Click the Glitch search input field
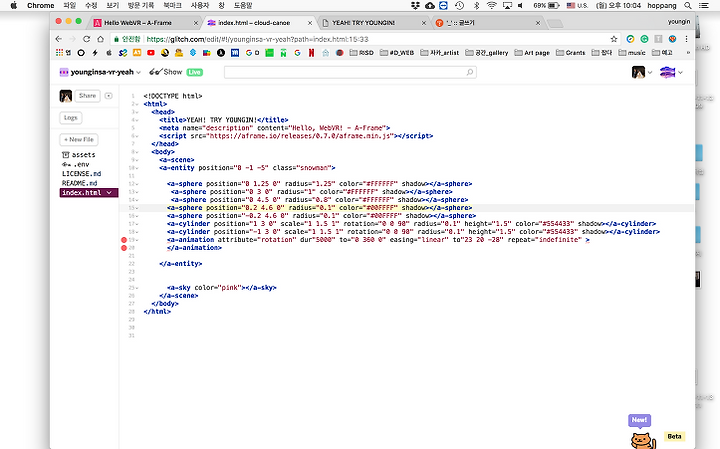This screenshot has width=720, height=449. pyautogui.click(x=350, y=72)
